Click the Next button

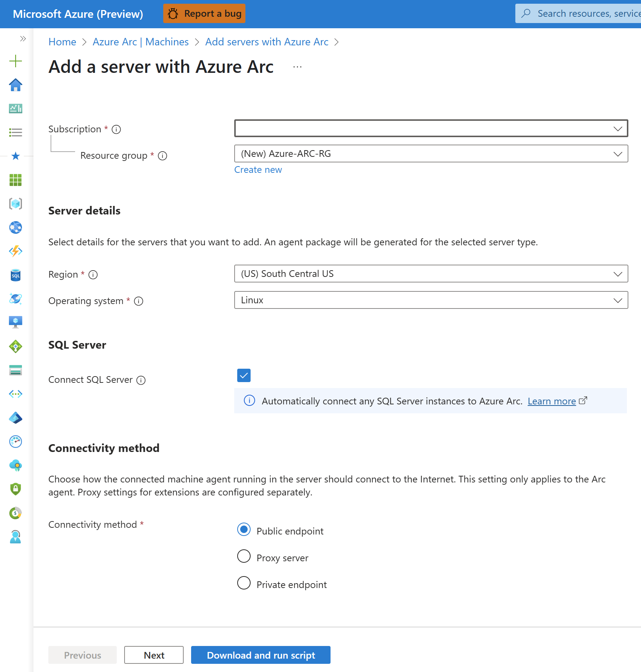154,655
